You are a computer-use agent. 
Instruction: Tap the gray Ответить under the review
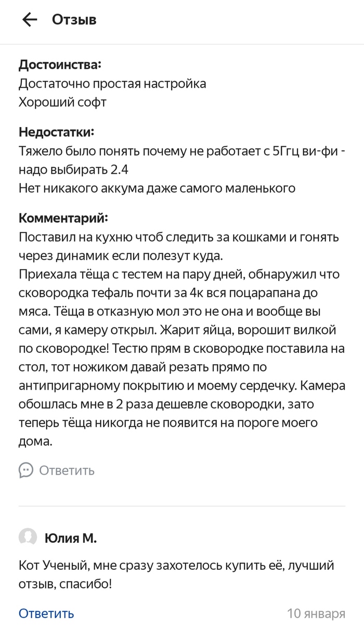67,470
